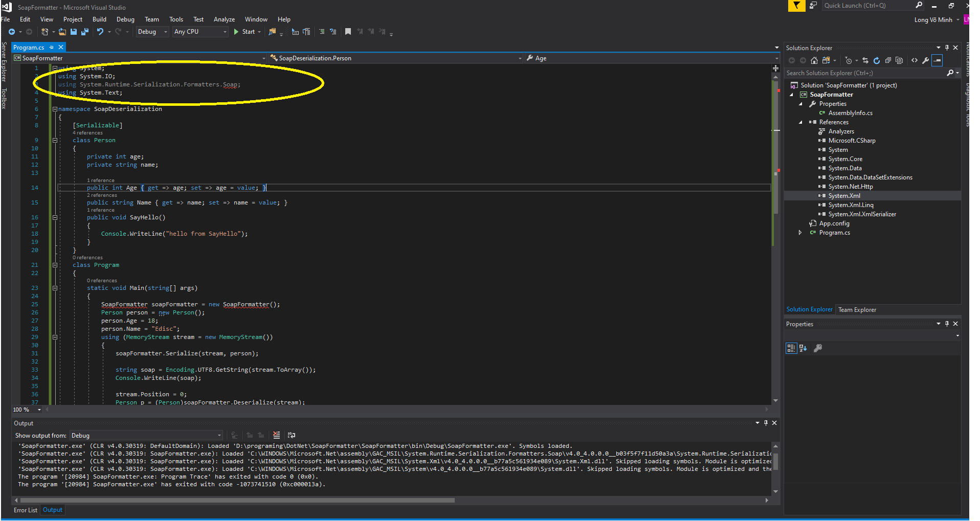Viewport: 980px width, 521px height.
Task: Open the File menu
Action: point(5,19)
